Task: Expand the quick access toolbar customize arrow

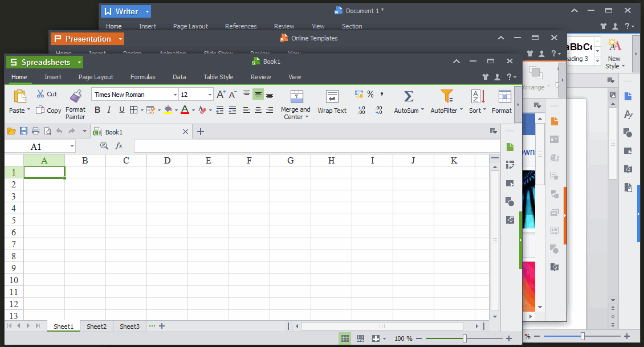Action: 84,132
